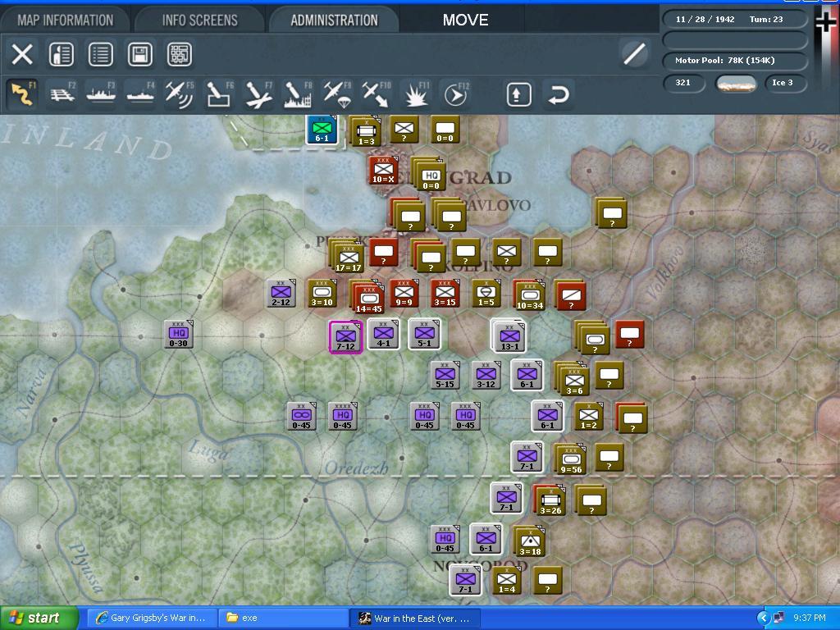Viewport: 840px width, 630px height.
Task: Click the Start button on taskbar
Action: (39, 618)
